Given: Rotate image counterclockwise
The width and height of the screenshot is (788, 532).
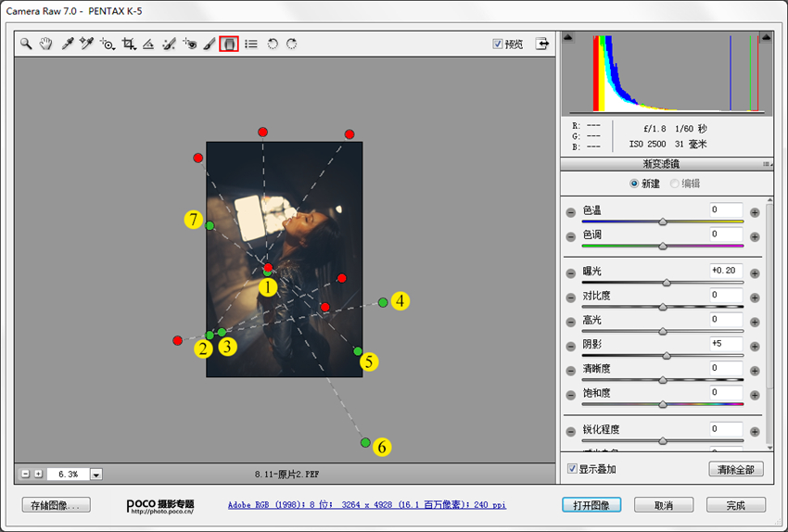Looking at the screenshot, I should point(273,44).
